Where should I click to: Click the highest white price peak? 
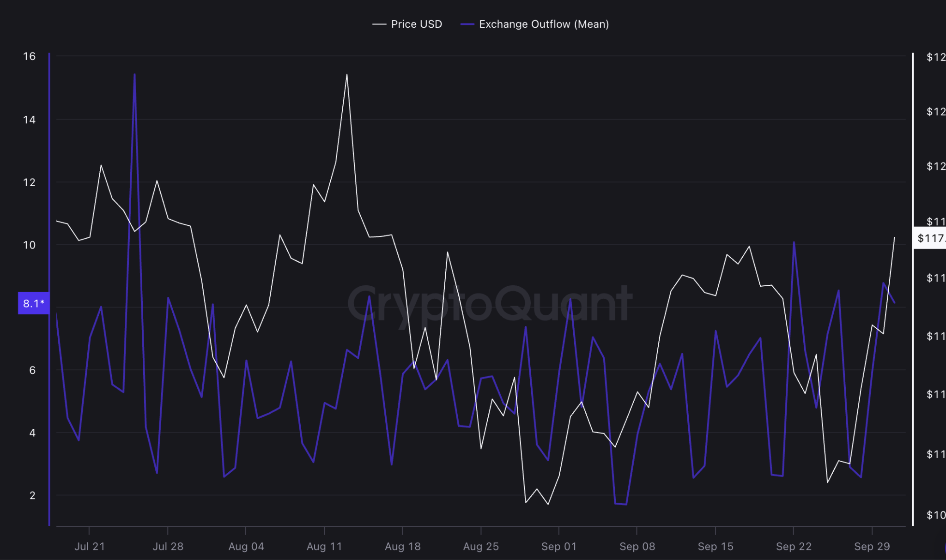pos(347,75)
